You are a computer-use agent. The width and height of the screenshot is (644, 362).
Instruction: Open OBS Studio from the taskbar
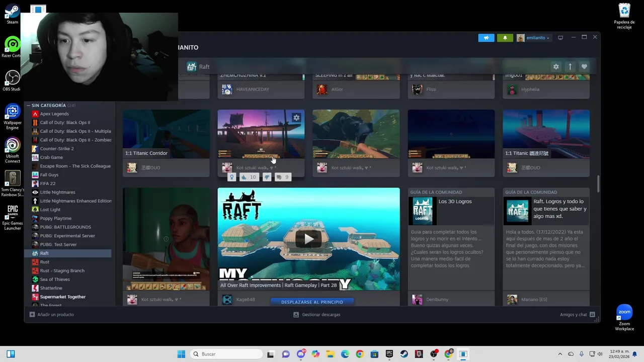pos(434,354)
